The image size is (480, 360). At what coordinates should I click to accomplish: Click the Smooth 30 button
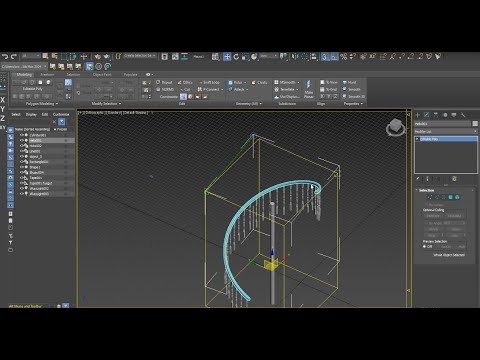coord(354,96)
